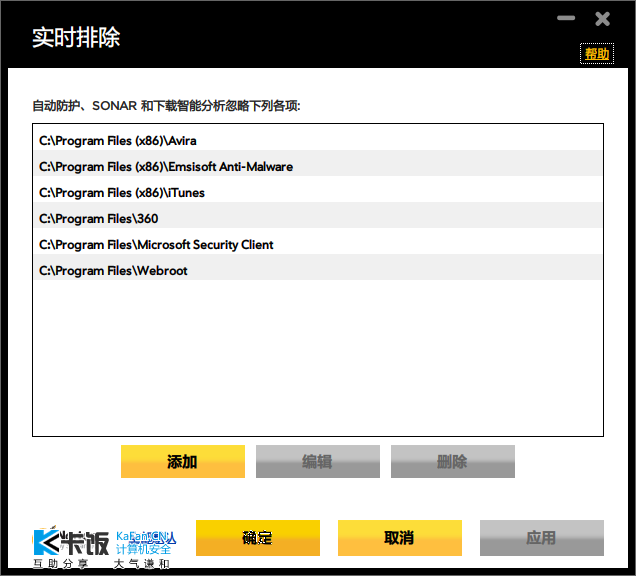Click the 应用 (Apply) button
Viewport: 636px width, 576px height.
[541, 538]
